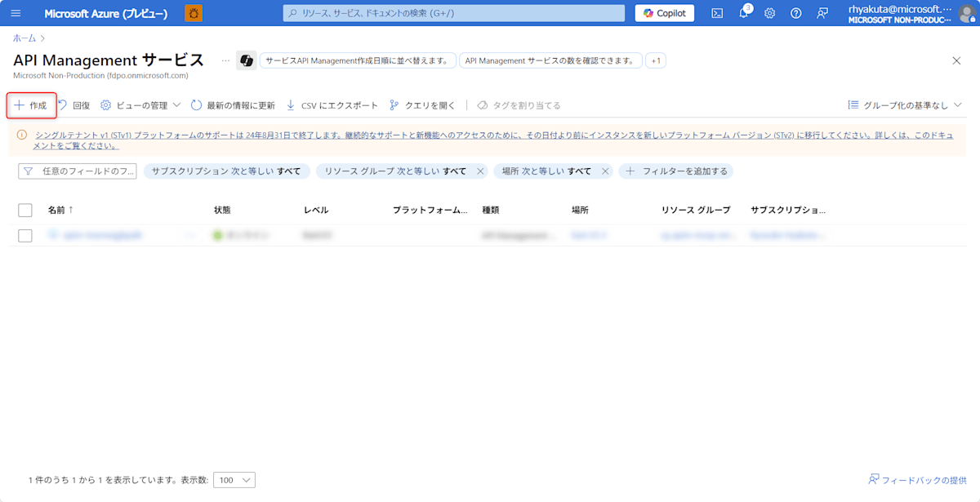Open the STv1 retirement notice link
This screenshot has width=980, height=502.
[x=493, y=140]
